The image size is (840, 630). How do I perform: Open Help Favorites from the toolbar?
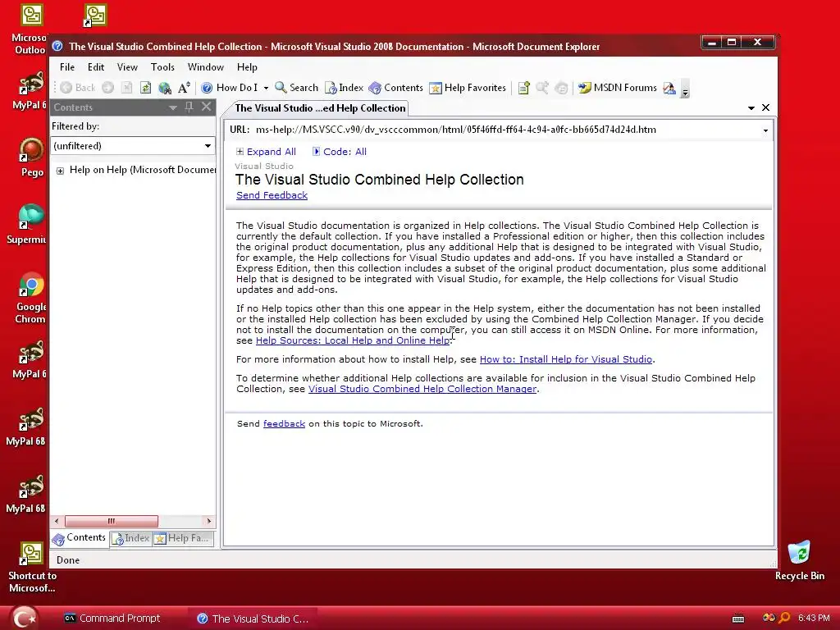(467, 87)
